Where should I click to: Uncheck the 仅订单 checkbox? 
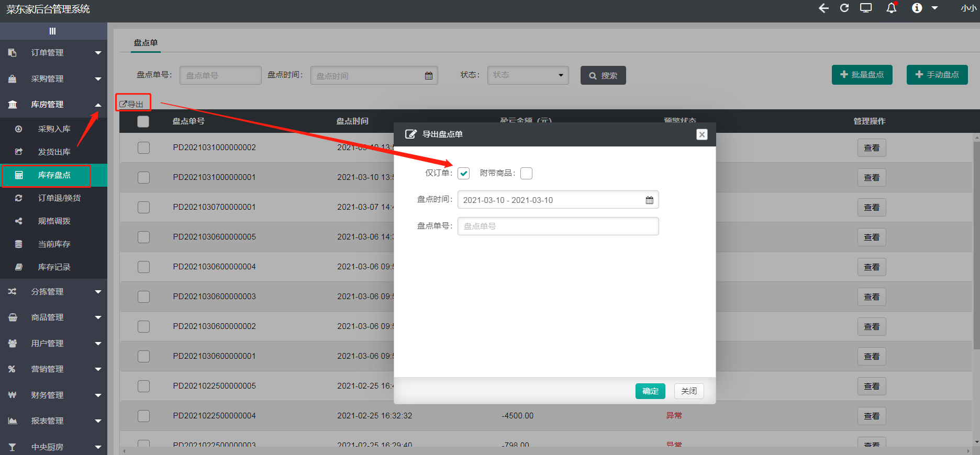coord(464,174)
